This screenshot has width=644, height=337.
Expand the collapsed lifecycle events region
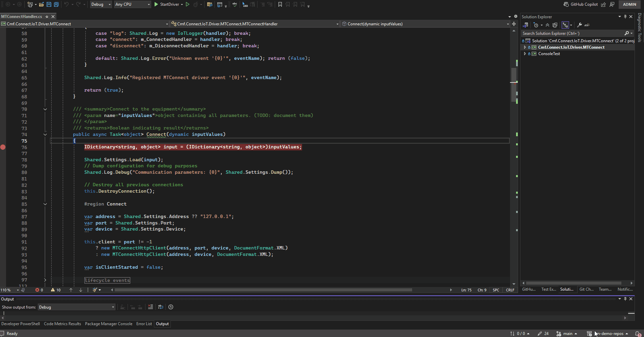pyautogui.click(x=45, y=280)
